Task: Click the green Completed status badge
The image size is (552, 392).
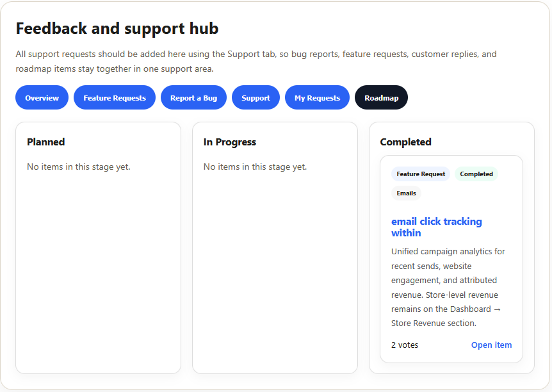Action: [476, 174]
